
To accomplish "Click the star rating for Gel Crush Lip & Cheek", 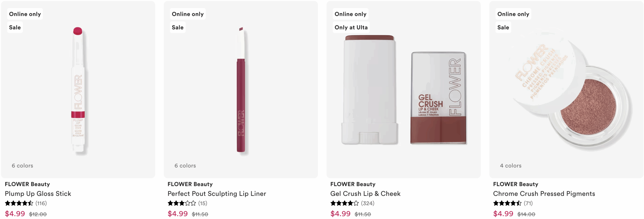I will click(x=344, y=203).
